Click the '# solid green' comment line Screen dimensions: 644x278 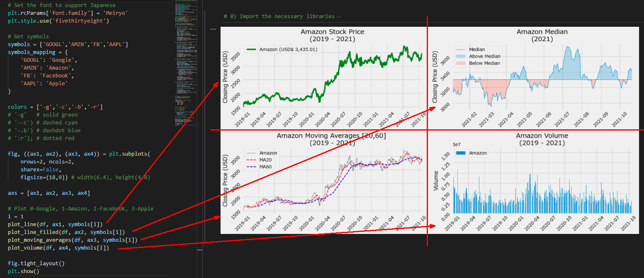point(42,114)
